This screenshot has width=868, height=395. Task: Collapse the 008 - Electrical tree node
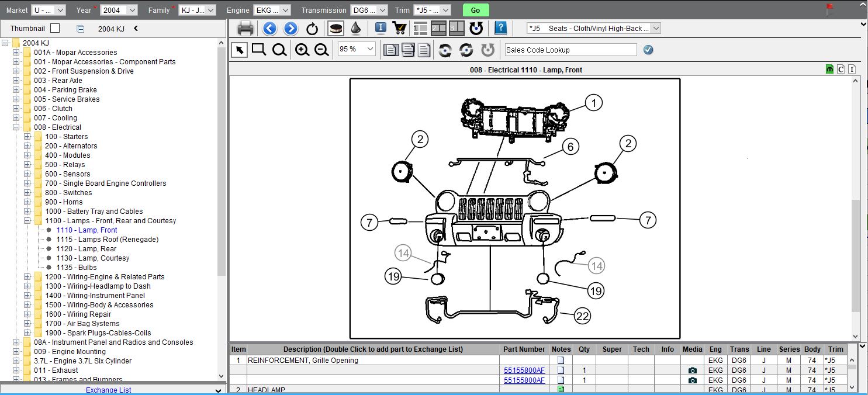pos(16,127)
